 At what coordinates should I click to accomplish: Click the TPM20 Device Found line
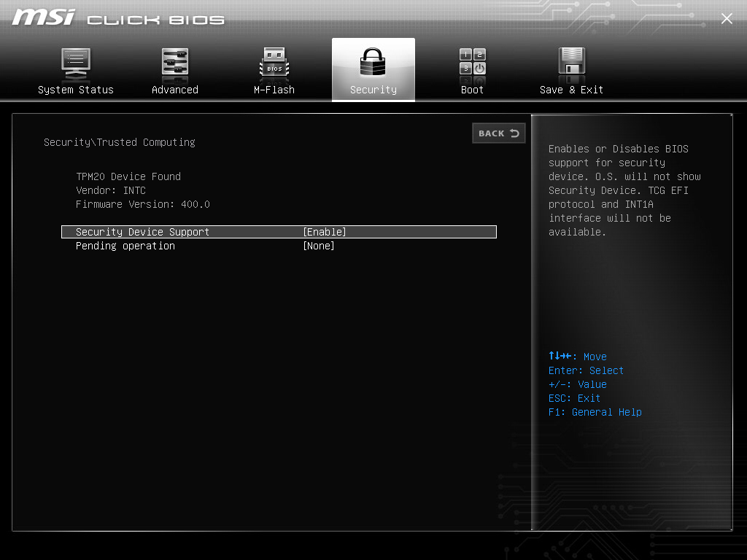pyautogui.click(x=128, y=176)
